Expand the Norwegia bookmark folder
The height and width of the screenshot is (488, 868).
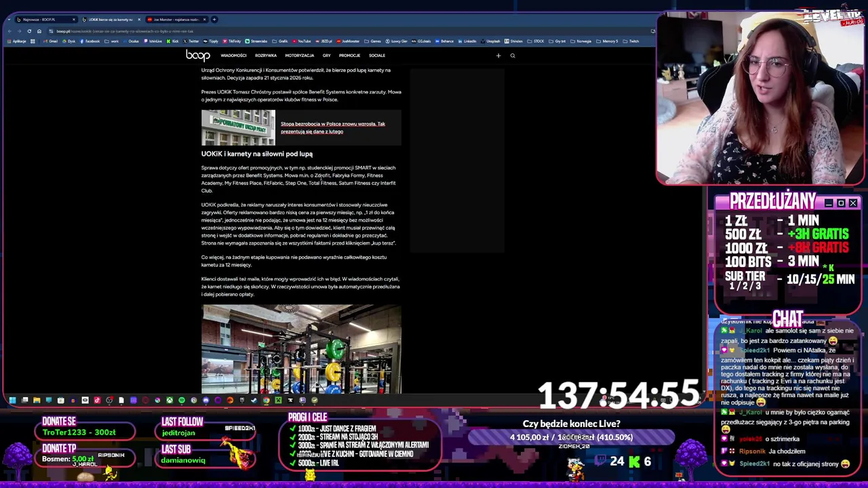pos(583,41)
